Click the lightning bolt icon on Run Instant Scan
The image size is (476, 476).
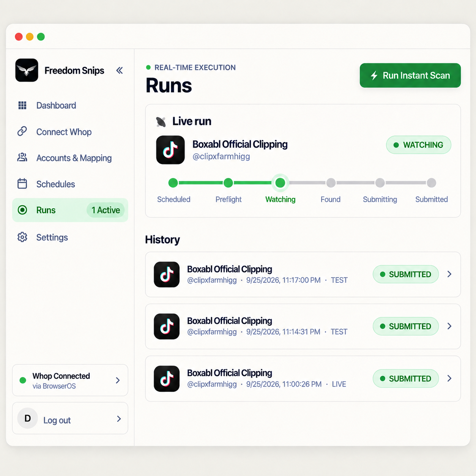pos(374,76)
